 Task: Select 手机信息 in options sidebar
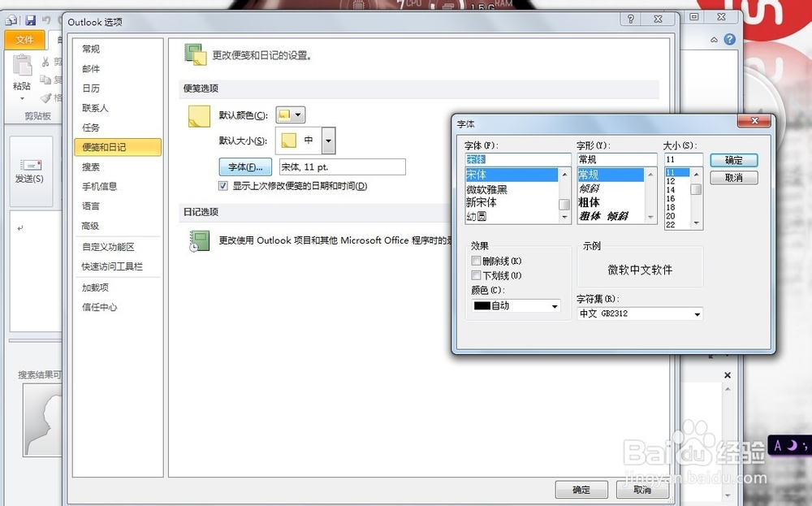coord(118,186)
